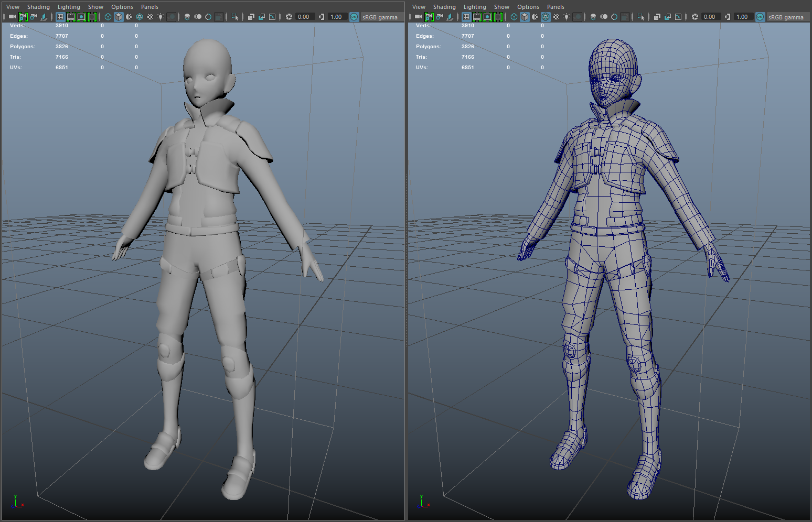Open Shading menu in left viewport
The image size is (812, 522).
pyautogui.click(x=38, y=7)
